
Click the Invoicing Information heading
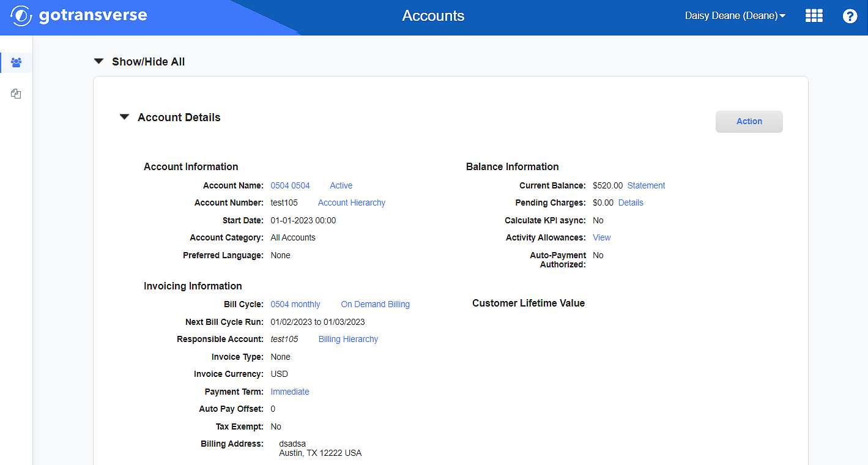click(x=193, y=286)
